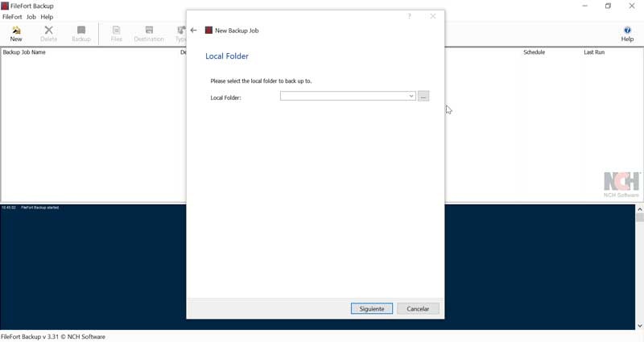
Task: Sort by Backup Job Name column
Action: tap(24, 52)
